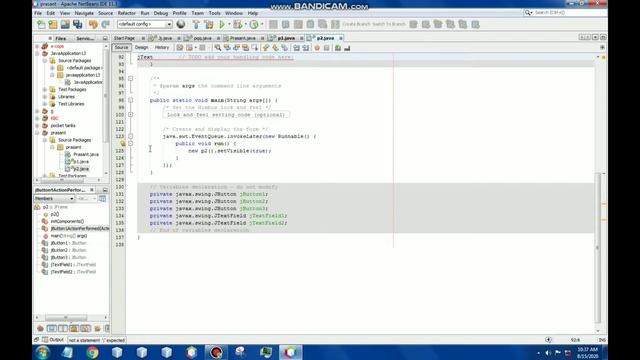Image resolution: width=640 pixels, height=360 pixels.
Task: Click the Save All toolbar icon
Action: 78,24
